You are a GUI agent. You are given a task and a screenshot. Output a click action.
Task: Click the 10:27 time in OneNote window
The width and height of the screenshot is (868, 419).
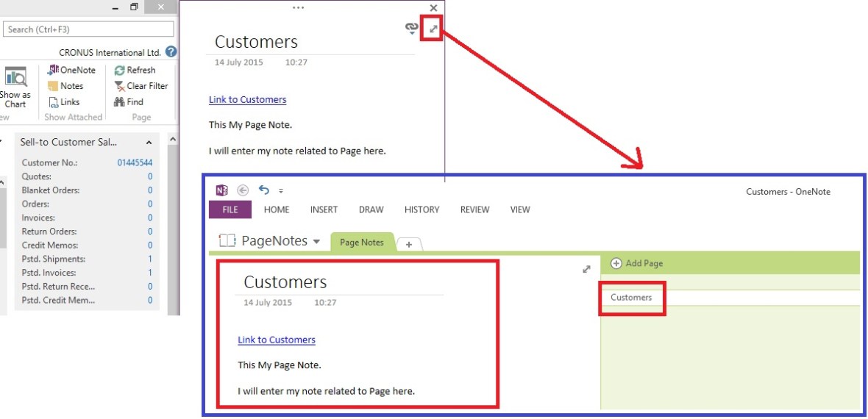[325, 303]
